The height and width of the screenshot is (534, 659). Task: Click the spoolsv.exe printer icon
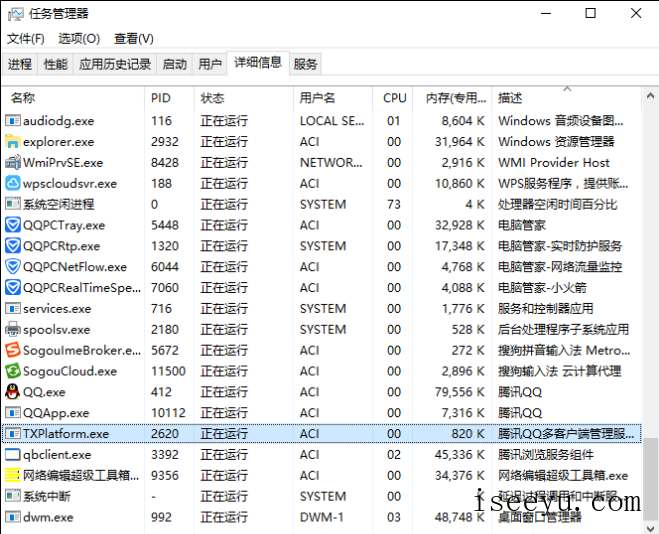(x=13, y=329)
